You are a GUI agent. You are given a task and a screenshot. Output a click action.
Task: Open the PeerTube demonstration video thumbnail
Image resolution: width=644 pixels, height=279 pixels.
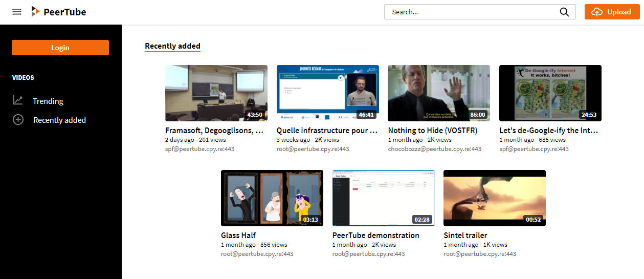click(x=384, y=198)
